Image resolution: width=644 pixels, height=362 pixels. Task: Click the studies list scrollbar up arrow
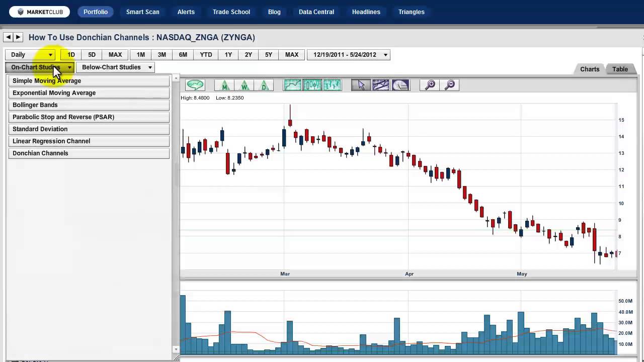[176, 78]
